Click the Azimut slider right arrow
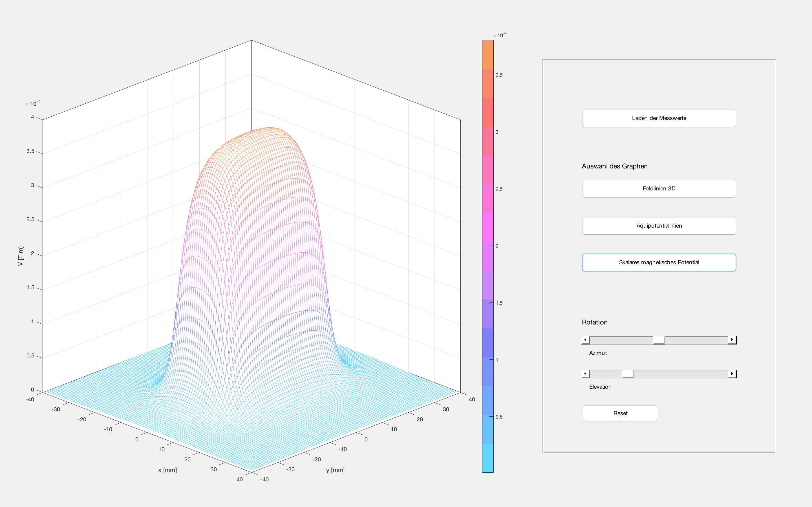The height and width of the screenshot is (507, 812). 732,340
